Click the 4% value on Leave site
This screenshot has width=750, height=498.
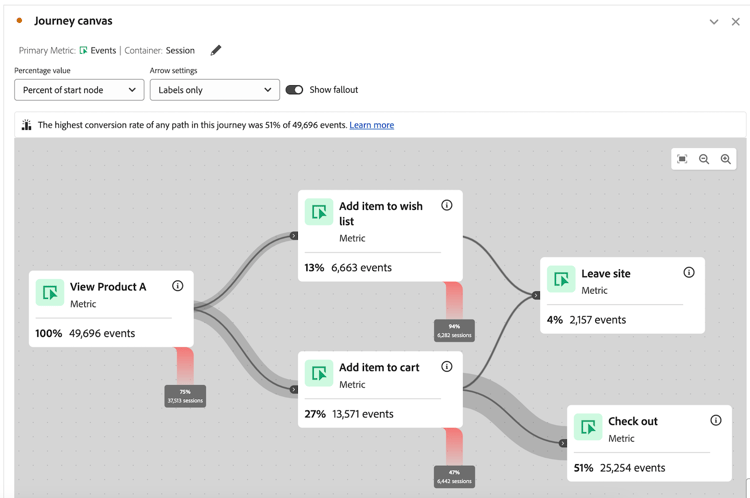click(555, 320)
